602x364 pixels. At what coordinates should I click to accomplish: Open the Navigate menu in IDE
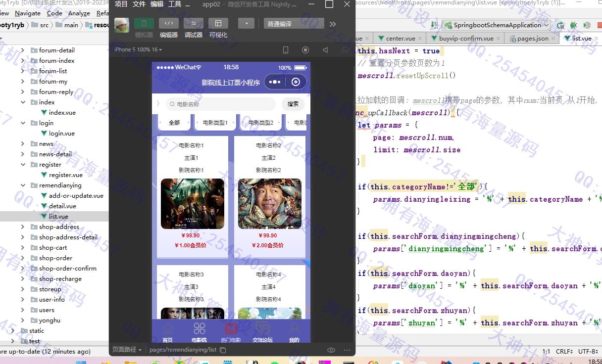click(x=28, y=13)
